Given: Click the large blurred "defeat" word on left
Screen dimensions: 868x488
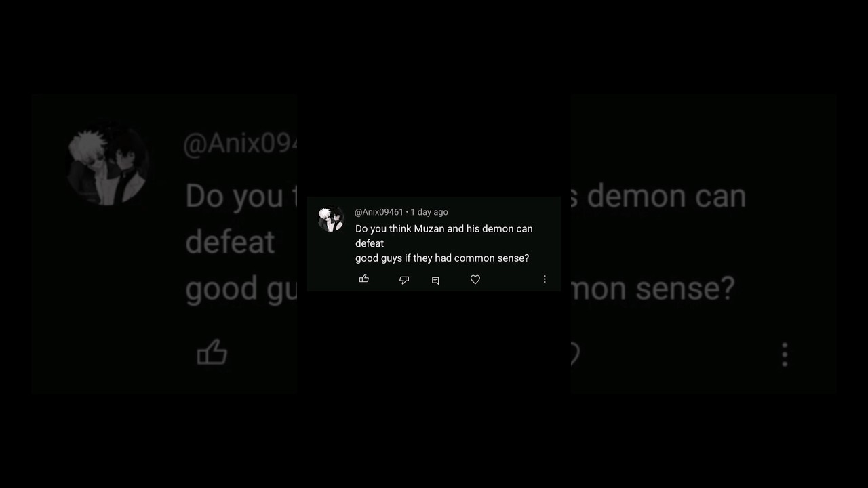Looking at the screenshot, I should point(230,242).
